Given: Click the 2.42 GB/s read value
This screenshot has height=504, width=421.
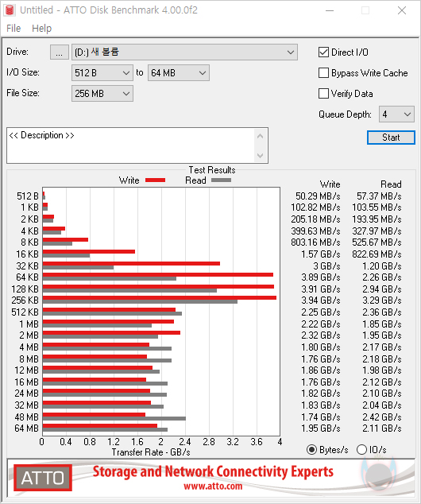Looking at the screenshot, I should pos(382,417).
